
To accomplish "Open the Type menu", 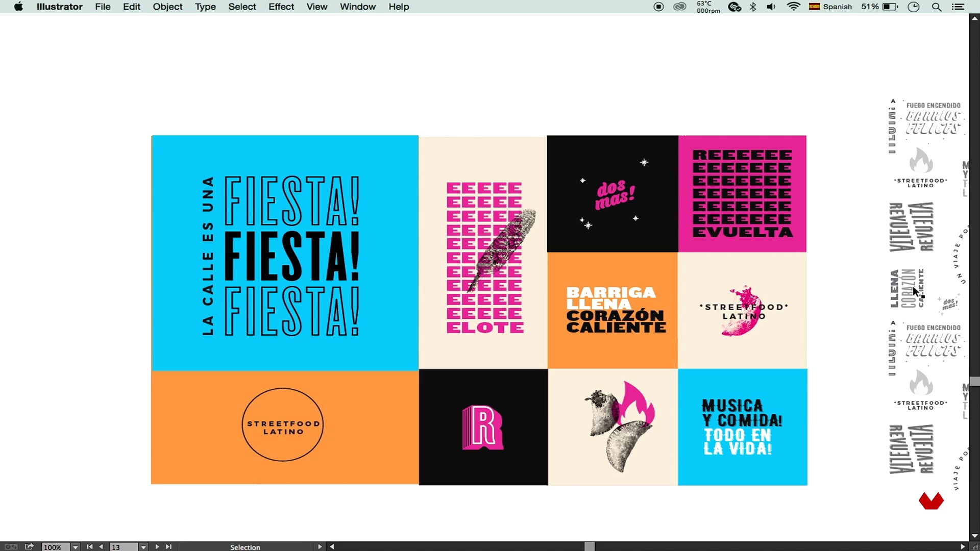I will 205,7.
